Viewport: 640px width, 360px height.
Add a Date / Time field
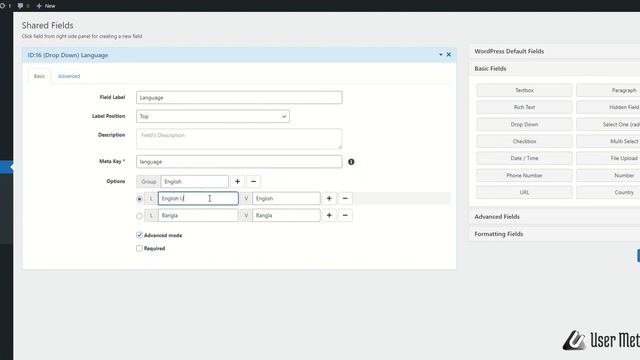[x=524, y=158]
